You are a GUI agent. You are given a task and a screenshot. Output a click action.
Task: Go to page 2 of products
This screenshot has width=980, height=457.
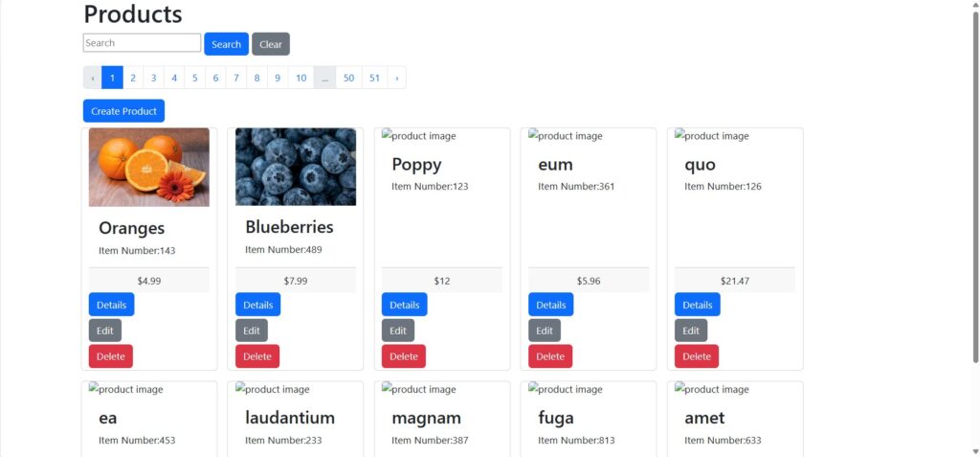[x=133, y=78]
